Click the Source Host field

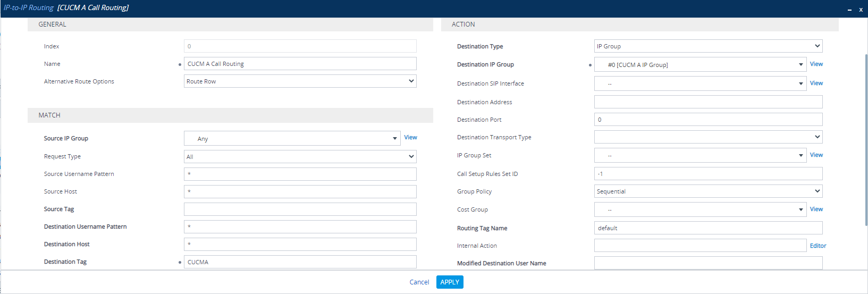pyautogui.click(x=300, y=191)
